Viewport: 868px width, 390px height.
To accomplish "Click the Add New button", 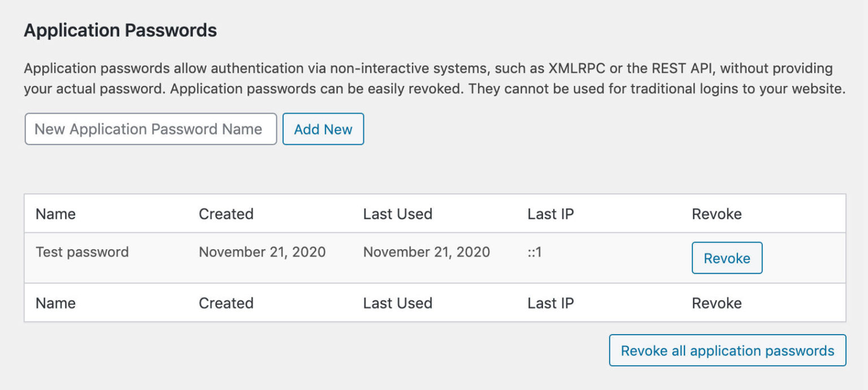I will click(x=323, y=129).
